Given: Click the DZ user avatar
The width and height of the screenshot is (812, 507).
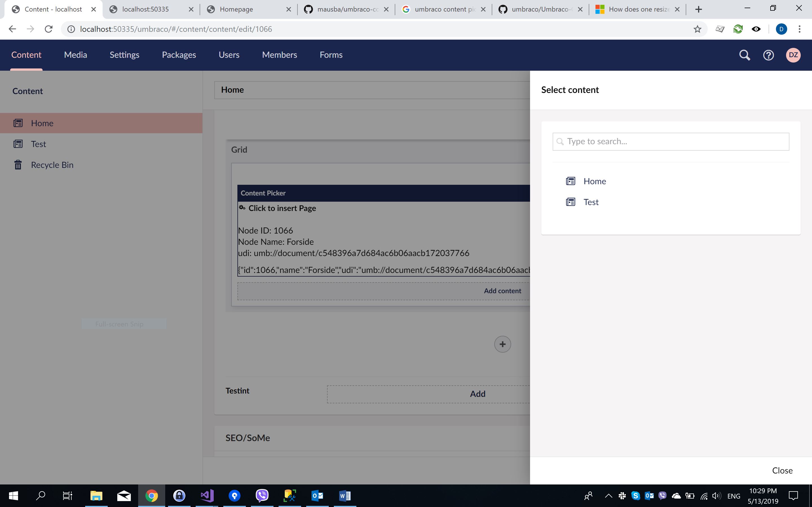Looking at the screenshot, I should 793,55.
